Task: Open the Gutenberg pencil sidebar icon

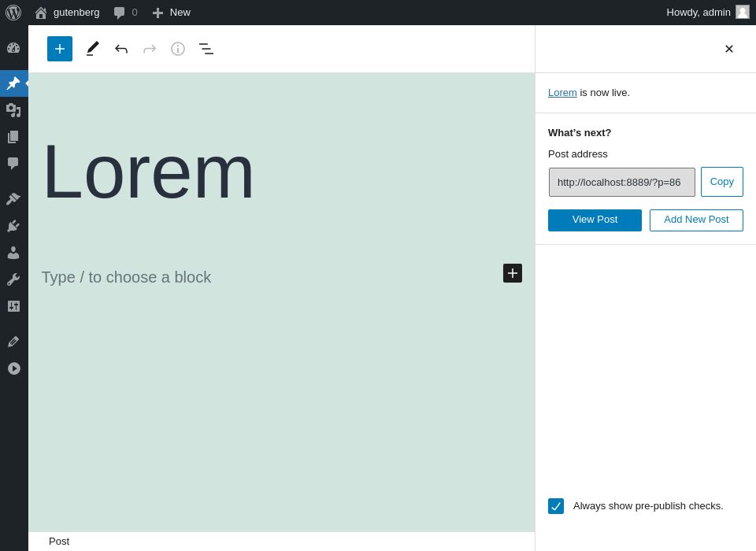Action: (13, 342)
